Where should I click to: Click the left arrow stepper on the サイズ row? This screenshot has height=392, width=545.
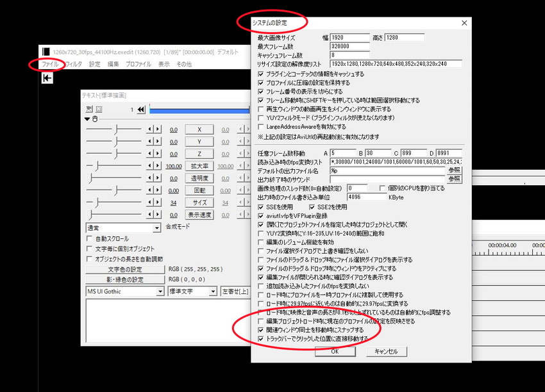click(x=150, y=202)
